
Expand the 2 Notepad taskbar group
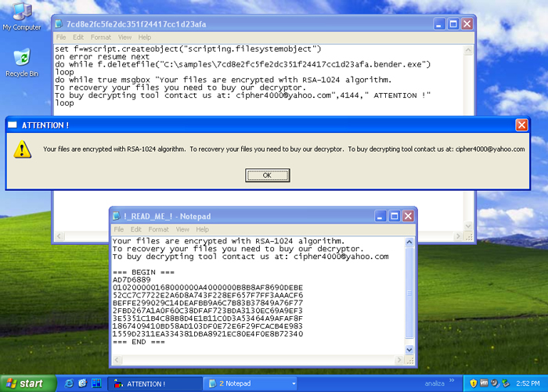pos(251,383)
